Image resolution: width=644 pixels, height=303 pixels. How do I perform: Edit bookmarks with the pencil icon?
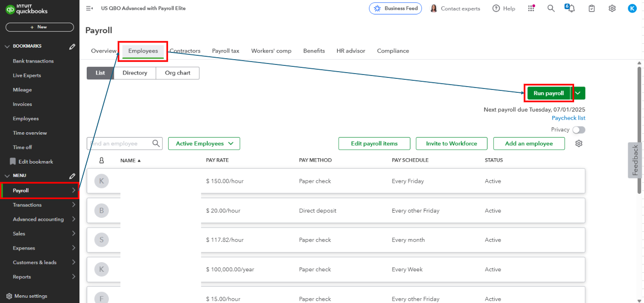tap(72, 46)
